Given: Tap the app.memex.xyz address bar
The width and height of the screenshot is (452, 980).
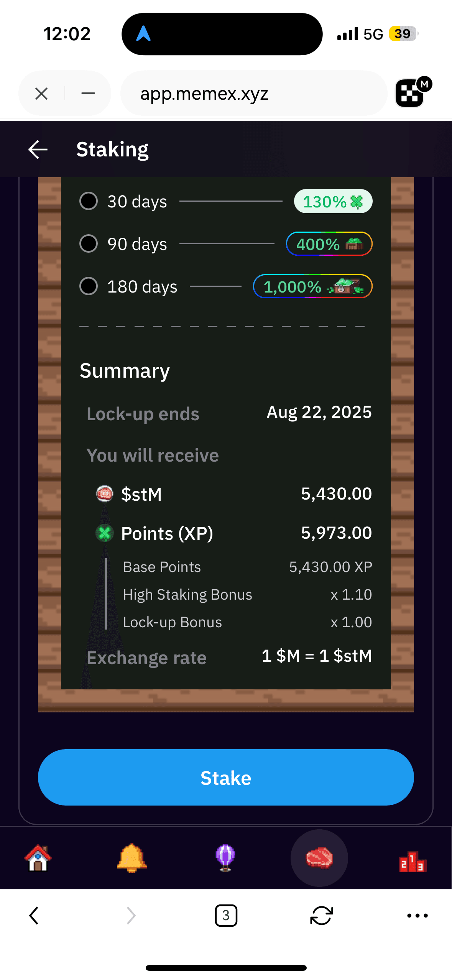Looking at the screenshot, I should click(x=253, y=94).
